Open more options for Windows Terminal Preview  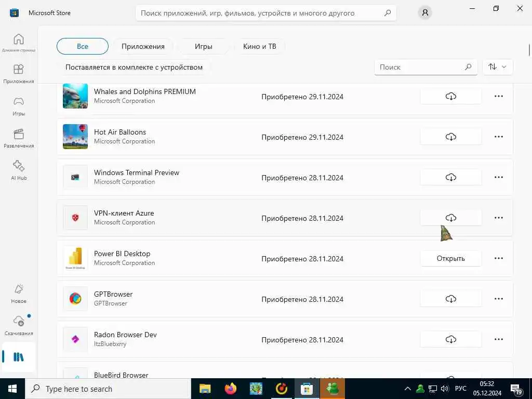click(498, 177)
